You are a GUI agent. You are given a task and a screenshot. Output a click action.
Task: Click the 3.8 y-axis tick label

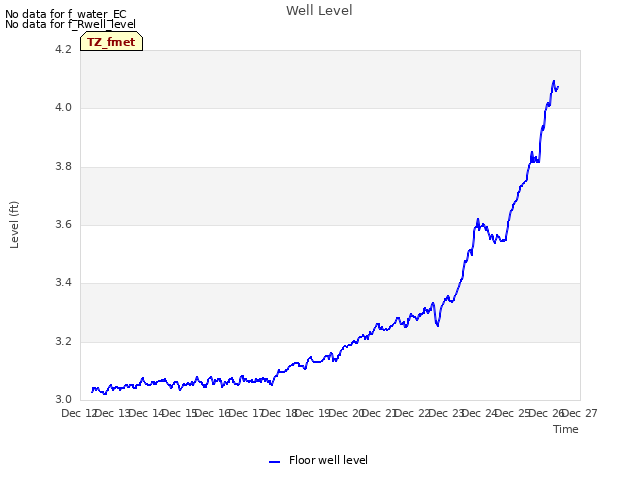coord(63,167)
